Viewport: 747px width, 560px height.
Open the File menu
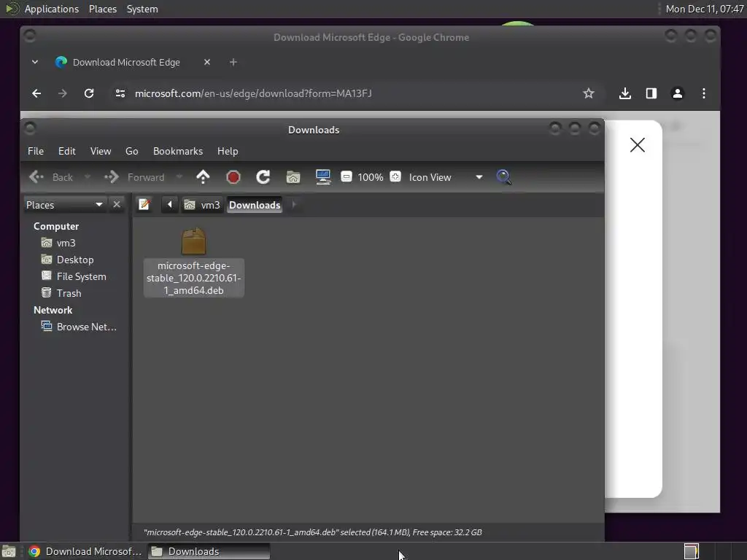[36, 151]
